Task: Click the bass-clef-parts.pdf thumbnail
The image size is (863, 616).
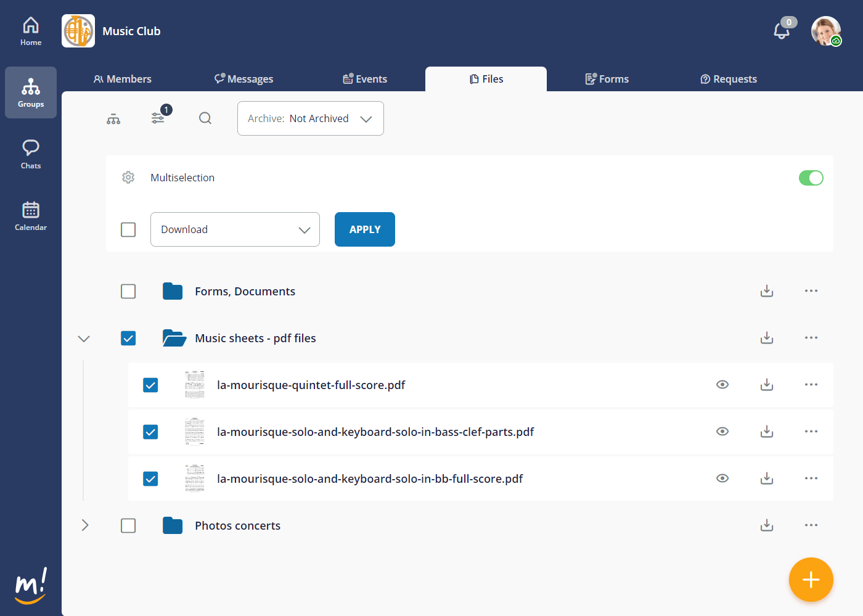Action: pyautogui.click(x=195, y=432)
